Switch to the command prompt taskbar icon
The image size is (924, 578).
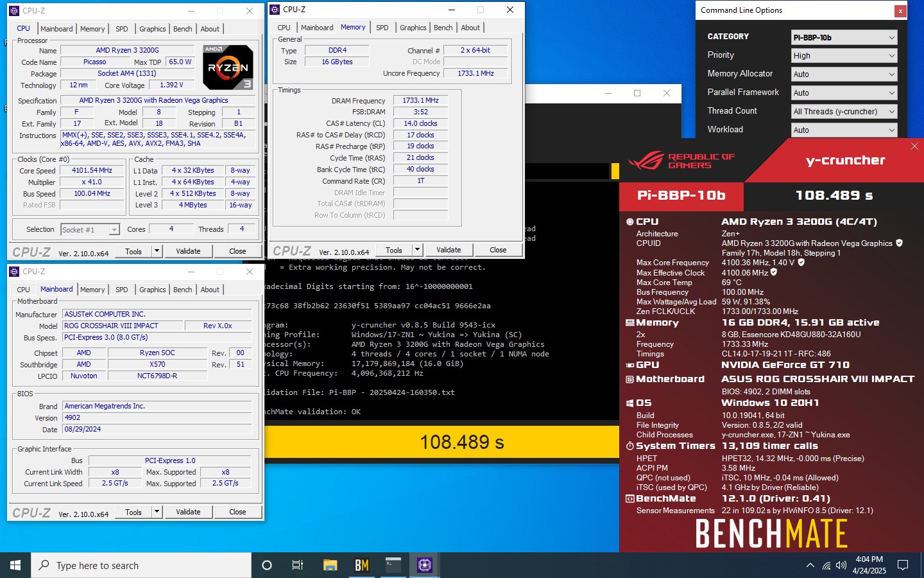click(393, 565)
